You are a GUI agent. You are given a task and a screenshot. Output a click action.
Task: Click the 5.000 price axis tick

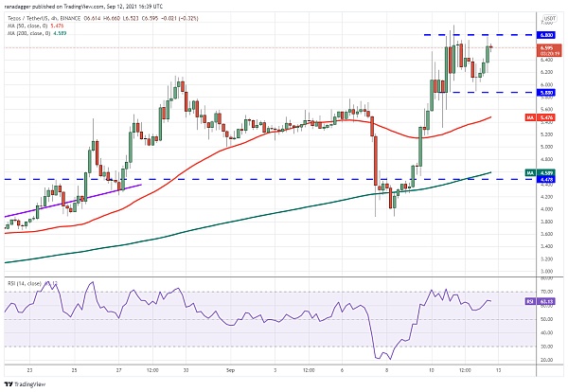point(546,147)
